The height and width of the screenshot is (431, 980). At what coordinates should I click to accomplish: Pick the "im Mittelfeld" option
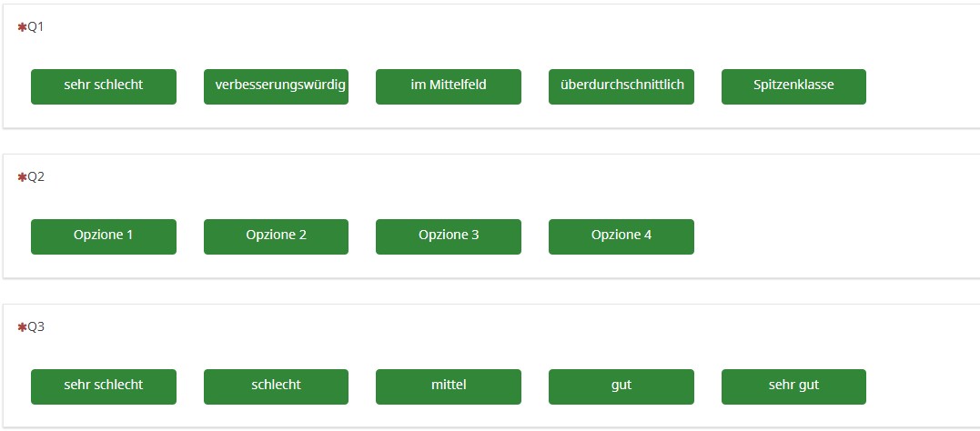448,86
